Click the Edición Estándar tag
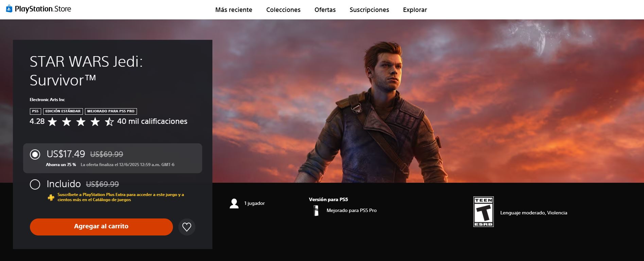Screen dimensions: 644x261 [x=63, y=111]
